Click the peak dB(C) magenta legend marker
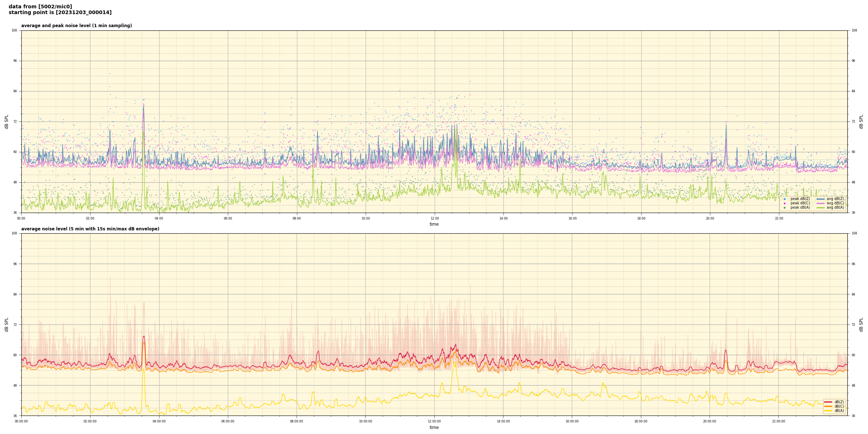The image size is (868, 434). [x=784, y=203]
